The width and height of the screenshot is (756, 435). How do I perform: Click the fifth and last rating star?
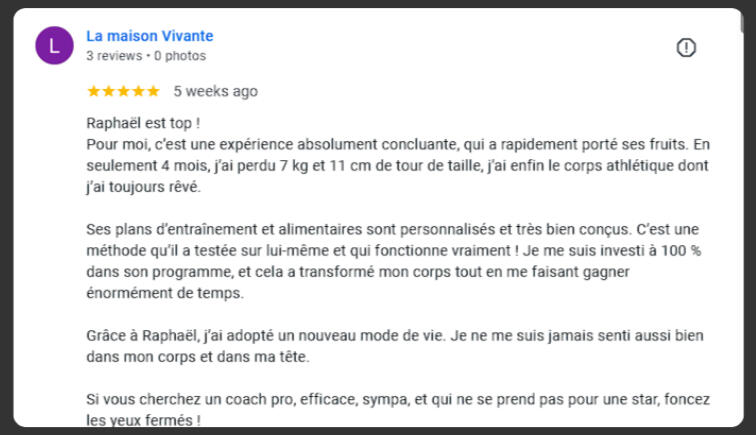[153, 91]
